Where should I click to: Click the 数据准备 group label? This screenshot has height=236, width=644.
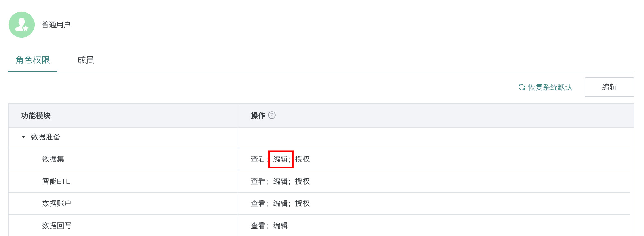pos(46,137)
